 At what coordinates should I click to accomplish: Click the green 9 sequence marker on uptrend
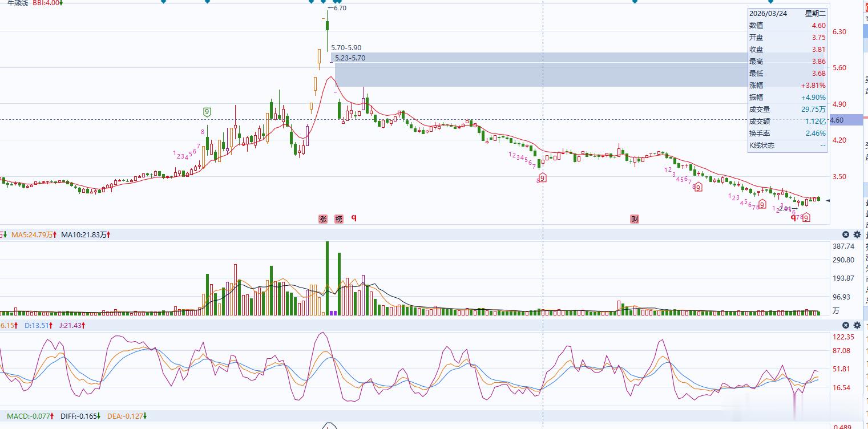(207, 112)
